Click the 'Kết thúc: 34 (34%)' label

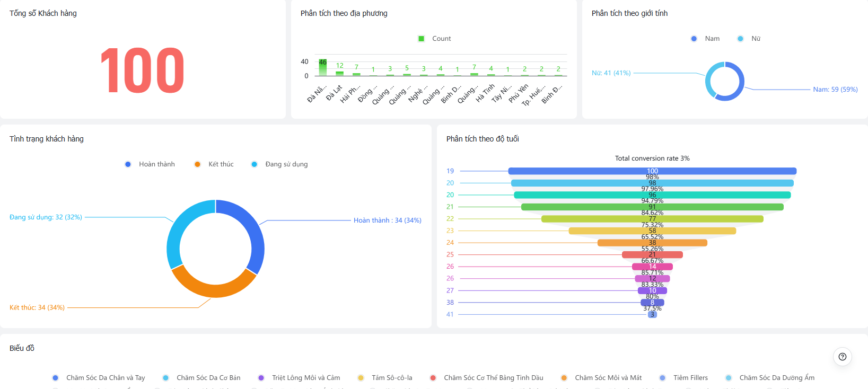[x=37, y=307]
